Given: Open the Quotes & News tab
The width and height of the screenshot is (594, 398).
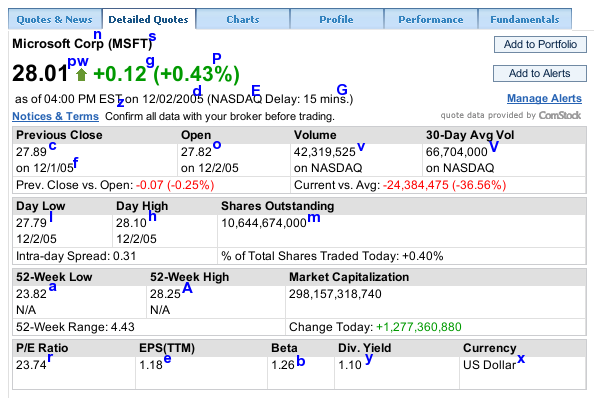Looking at the screenshot, I should click(55, 19).
